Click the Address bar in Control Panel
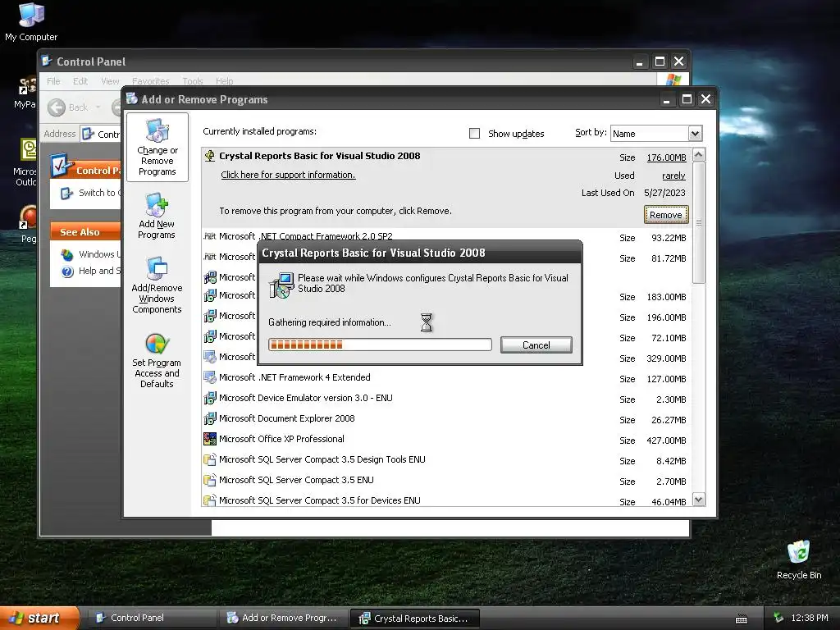840x630 pixels. pos(102,134)
